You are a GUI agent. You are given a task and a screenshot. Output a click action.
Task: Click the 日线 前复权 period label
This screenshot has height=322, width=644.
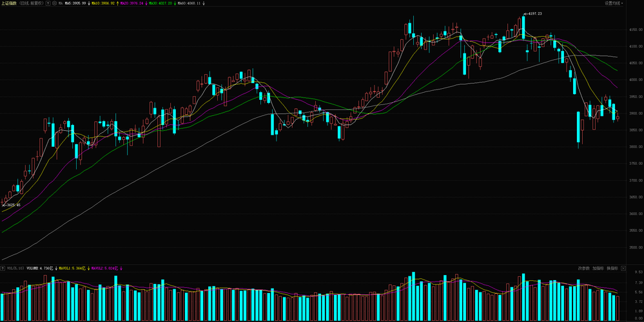(x=32, y=3)
